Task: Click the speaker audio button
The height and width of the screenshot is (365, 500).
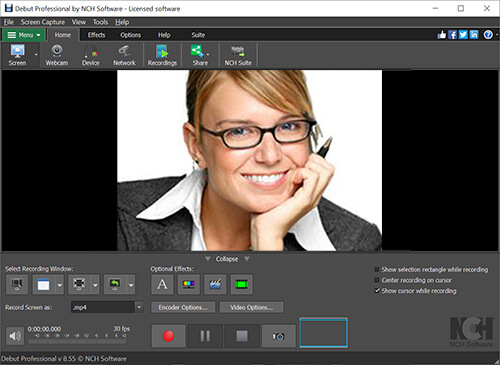Action: (x=15, y=336)
